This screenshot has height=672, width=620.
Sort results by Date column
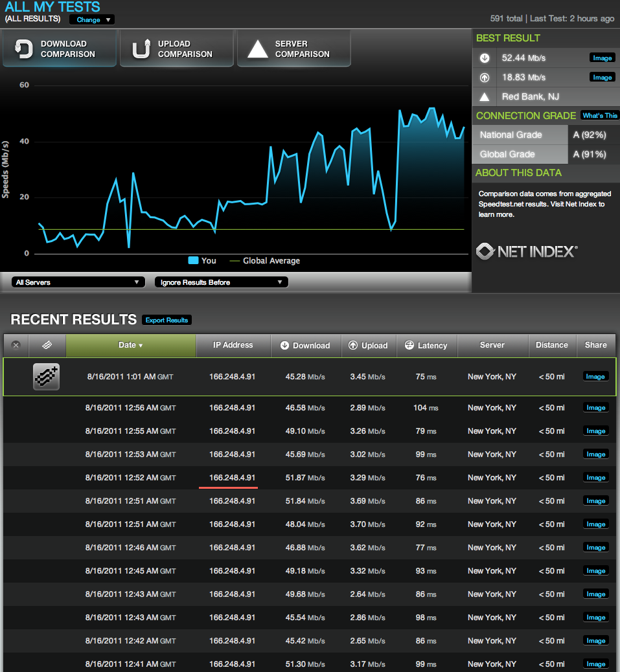point(131,345)
